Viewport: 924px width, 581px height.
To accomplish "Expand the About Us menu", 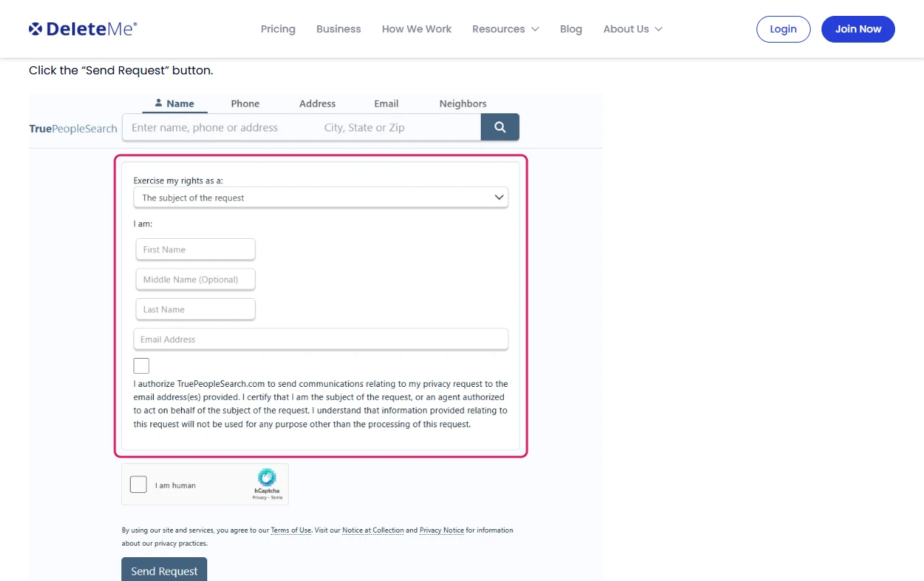I will click(x=633, y=29).
